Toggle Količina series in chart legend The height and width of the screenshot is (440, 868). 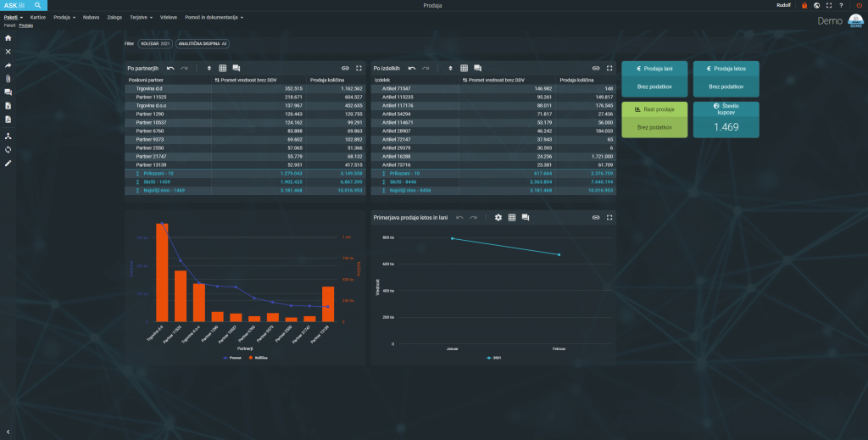259,358
